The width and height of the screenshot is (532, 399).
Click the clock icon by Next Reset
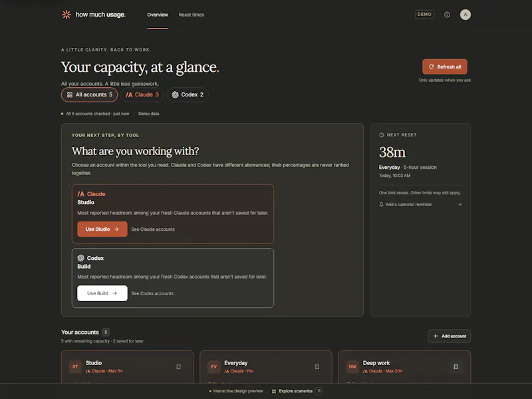click(x=381, y=135)
